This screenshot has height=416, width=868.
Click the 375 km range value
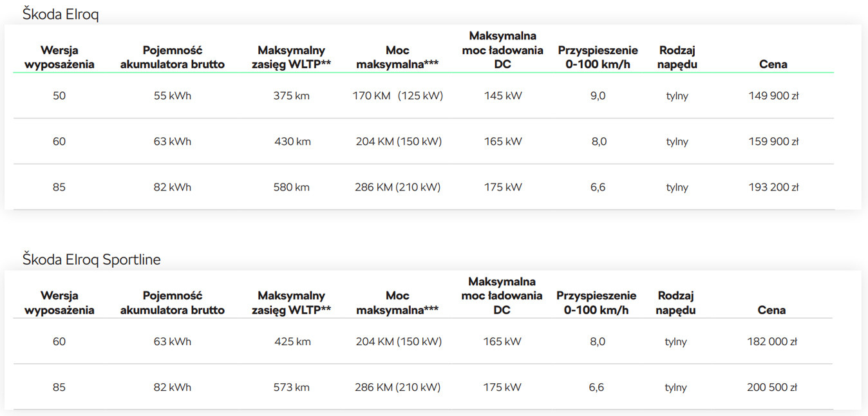[291, 96]
